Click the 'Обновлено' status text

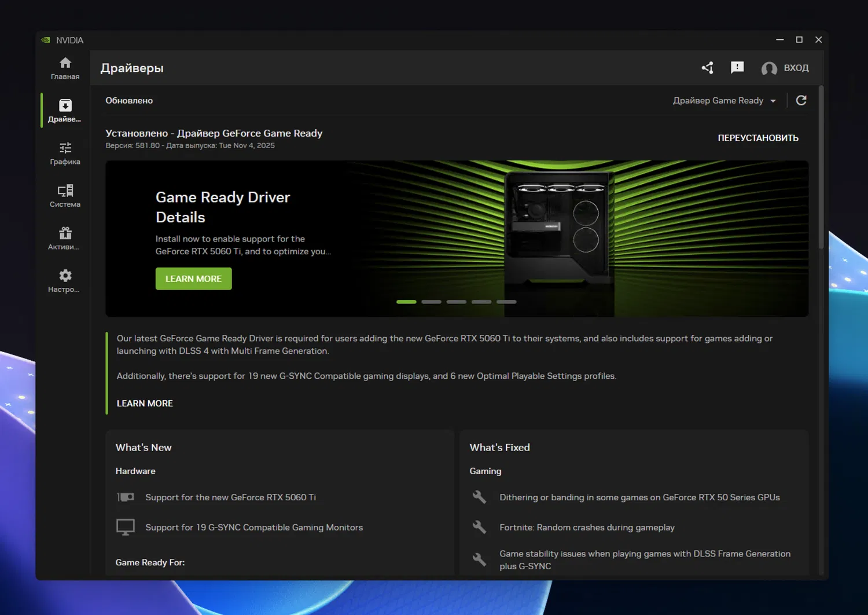pos(129,100)
